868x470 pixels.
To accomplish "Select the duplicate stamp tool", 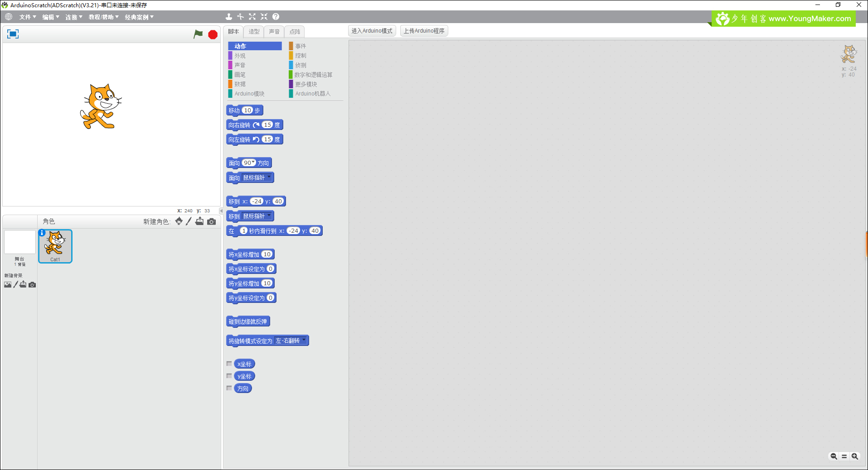I will tap(228, 17).
